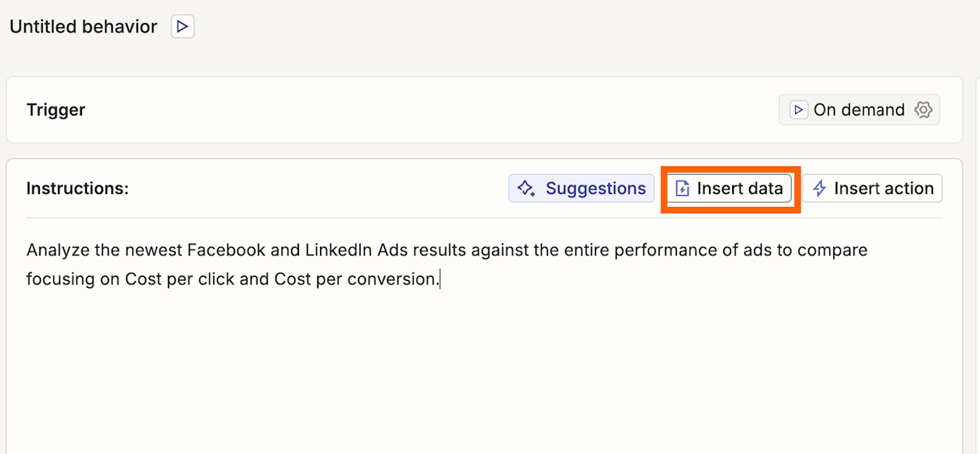Viewport: 980px width, 454px height.
Task: Click the play icon inside On demand
Action: [798, 110]
